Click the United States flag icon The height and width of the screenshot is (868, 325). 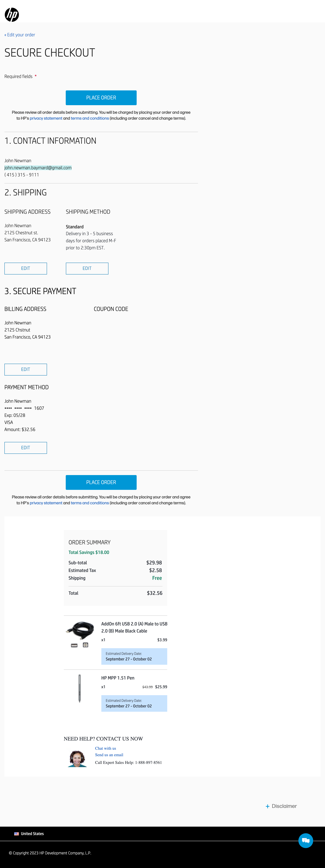17,834
